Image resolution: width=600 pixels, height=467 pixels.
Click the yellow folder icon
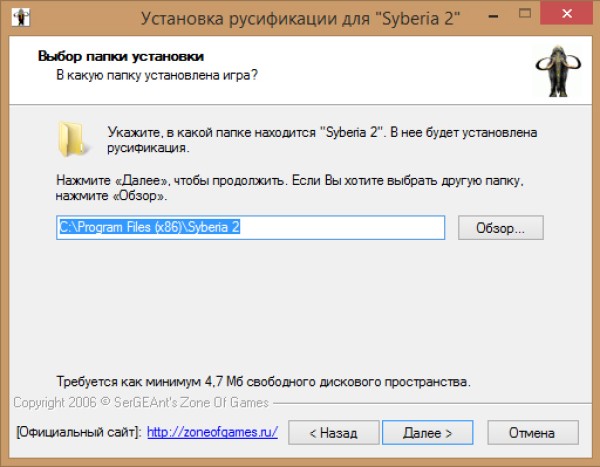tap(73, 139)
